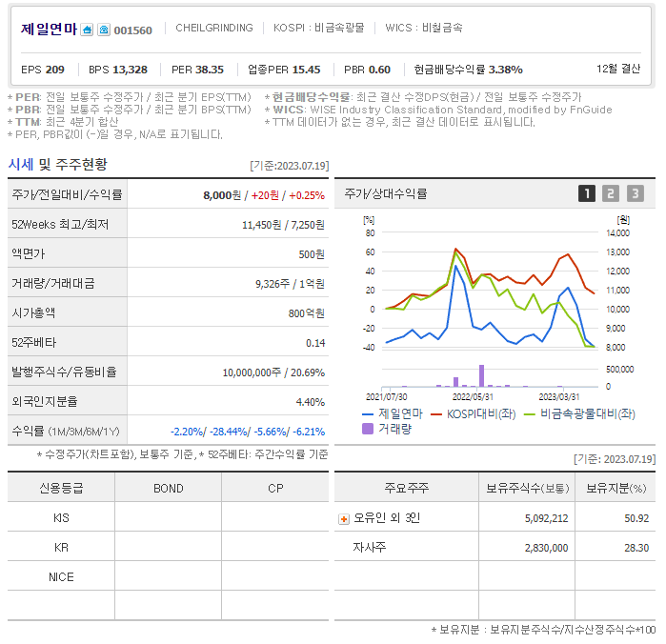Toggle KOSPI대비(좌) red legend line
This screenshot has width=666, height=644.
(x=474, y=413)
